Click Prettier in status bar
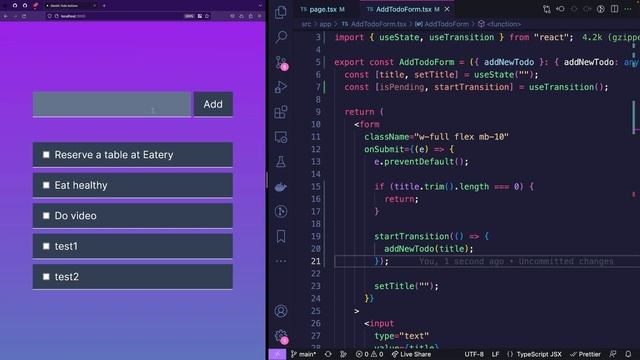 pyautogui.click(x=585, y=354)
